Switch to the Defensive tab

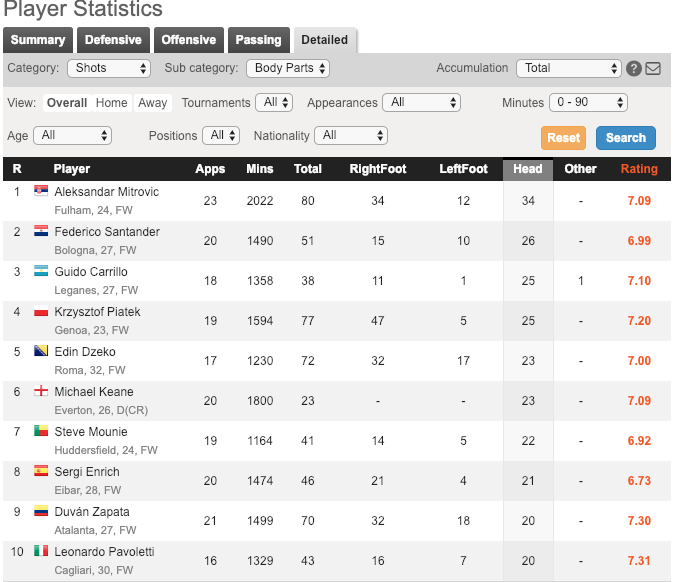click(113, 40)
